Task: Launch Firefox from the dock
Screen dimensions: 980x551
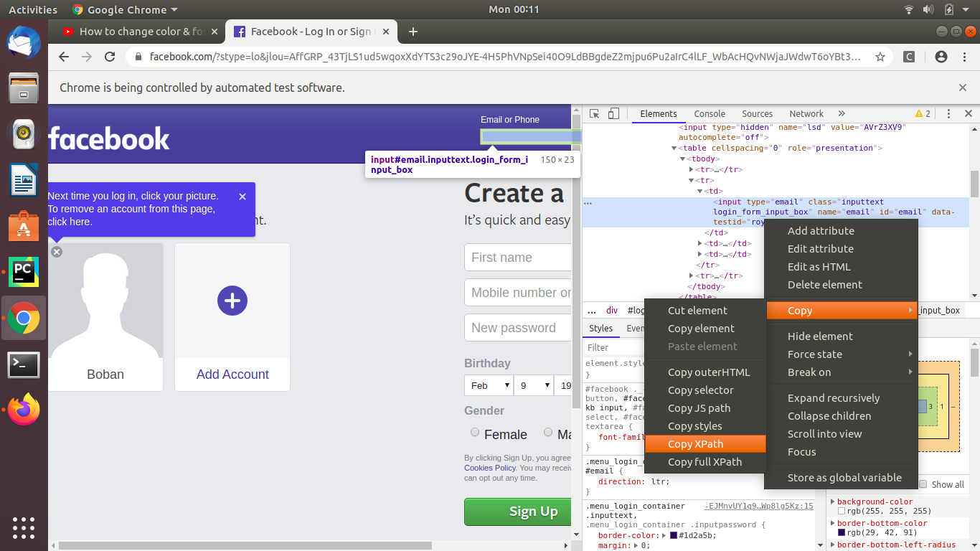Action: pos(24,410)
